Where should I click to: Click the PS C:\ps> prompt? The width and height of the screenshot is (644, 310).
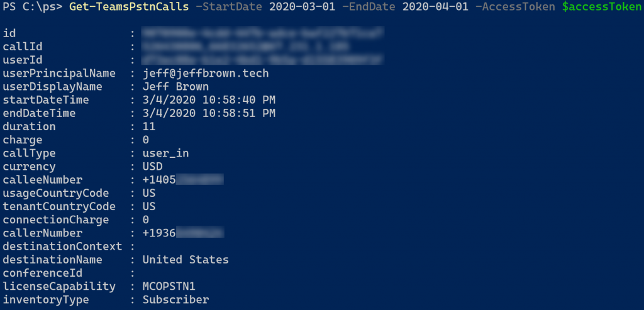pyautogui.click(x=33, y=7)
